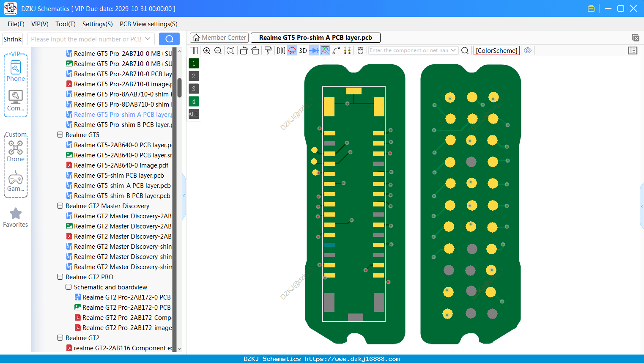Open the Settings(S) menu

point(98,24)
